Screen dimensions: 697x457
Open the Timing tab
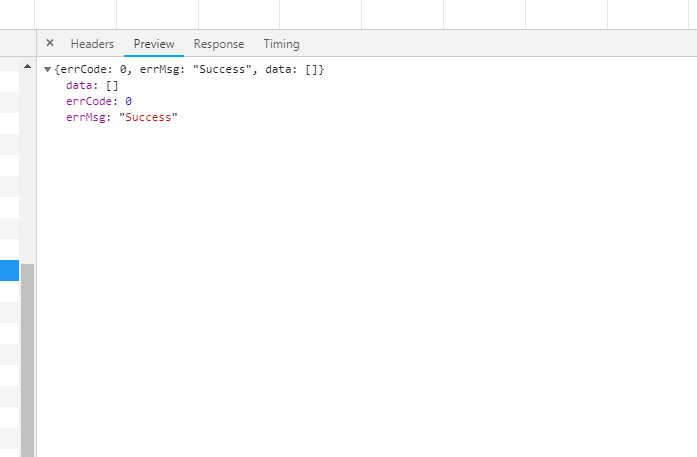coord(281,44)
